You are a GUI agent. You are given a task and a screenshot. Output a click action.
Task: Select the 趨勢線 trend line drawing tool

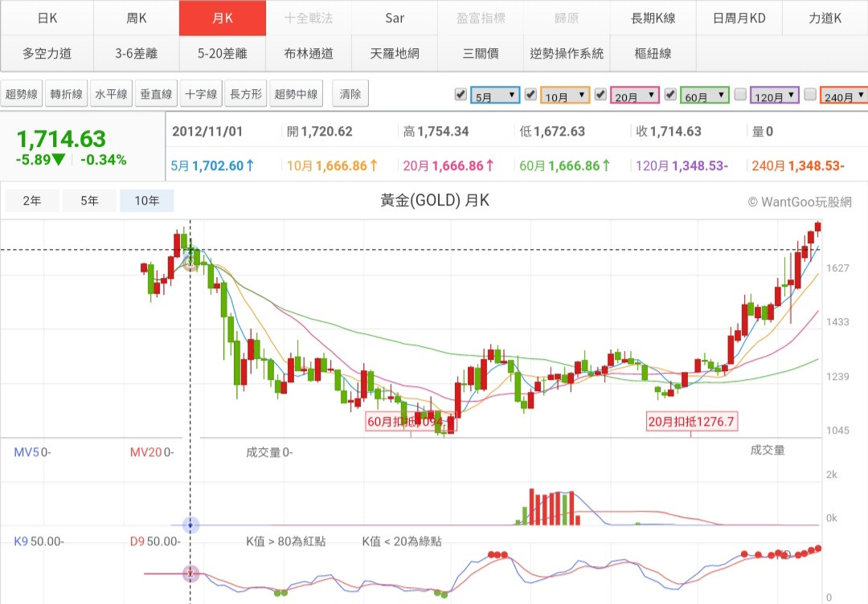click(x=22, y=95)
